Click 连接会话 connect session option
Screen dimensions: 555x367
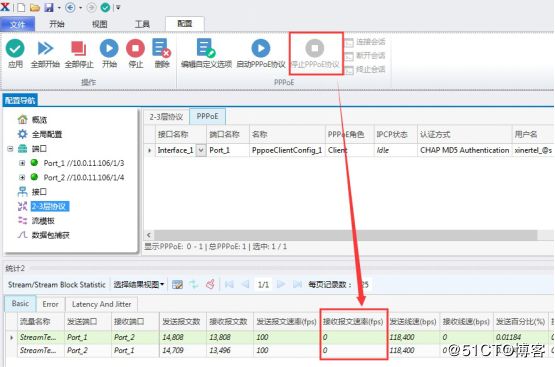pos(365,42)
